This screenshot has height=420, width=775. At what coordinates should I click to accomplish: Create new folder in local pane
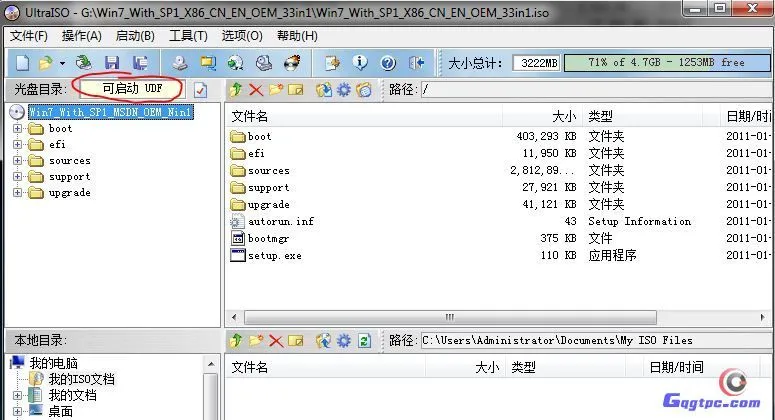tap(256, 340)
